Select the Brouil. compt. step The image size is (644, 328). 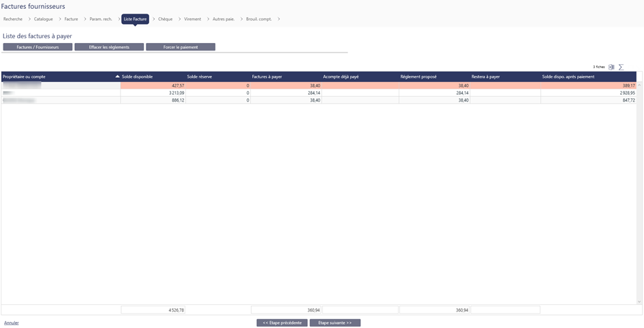[258, 19]
